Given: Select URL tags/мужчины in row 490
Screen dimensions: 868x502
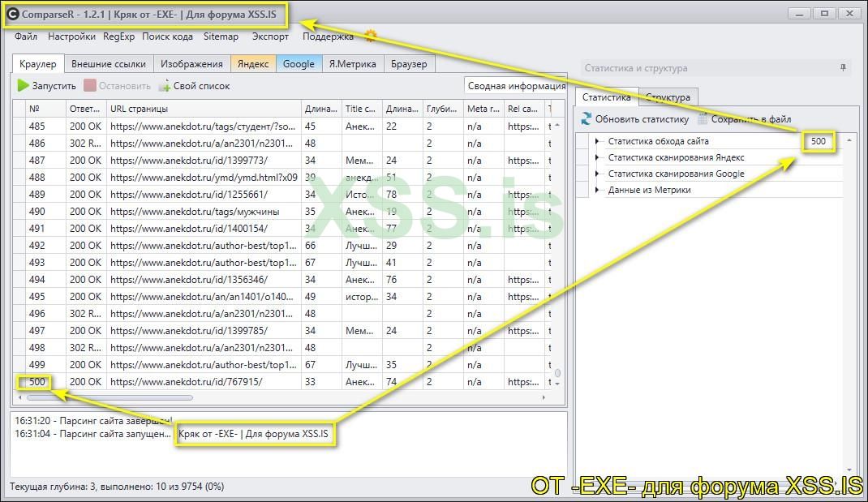Looking at the screenshot, I should click(x=195, y=212).
